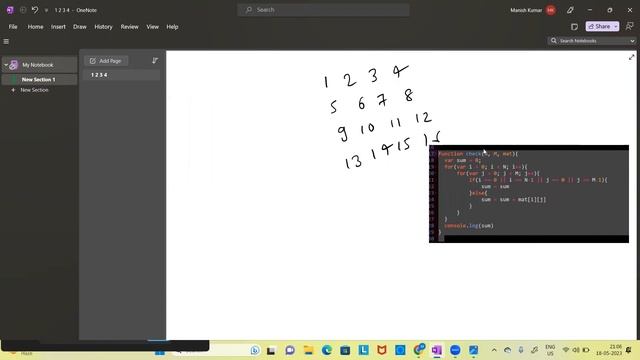Open Chrome from the taskbar
The image size is (640, 360).
pos(418,350)
